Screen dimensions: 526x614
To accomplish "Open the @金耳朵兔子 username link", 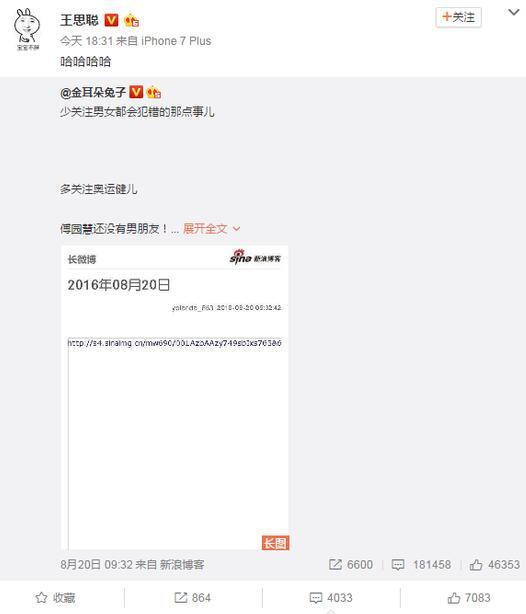I will 93,92.
